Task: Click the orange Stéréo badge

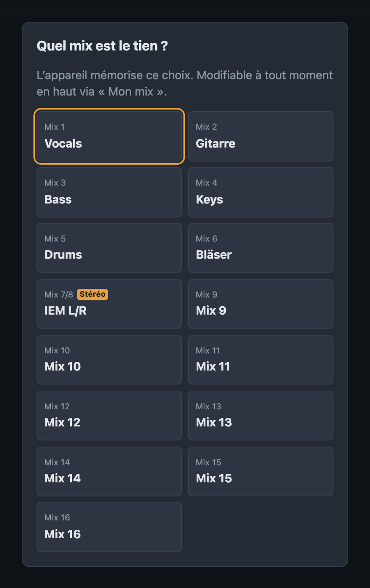Action: click(92, 294)
